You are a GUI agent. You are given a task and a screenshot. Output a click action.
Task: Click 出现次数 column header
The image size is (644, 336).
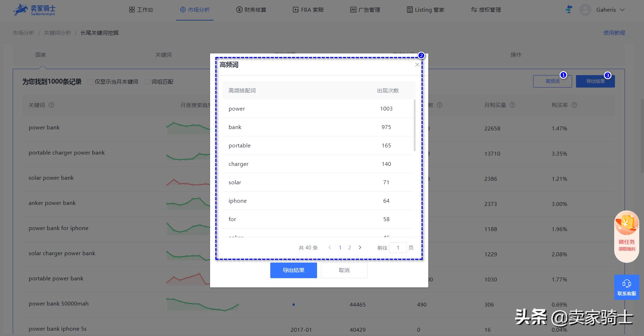click(x=388, y=90)
